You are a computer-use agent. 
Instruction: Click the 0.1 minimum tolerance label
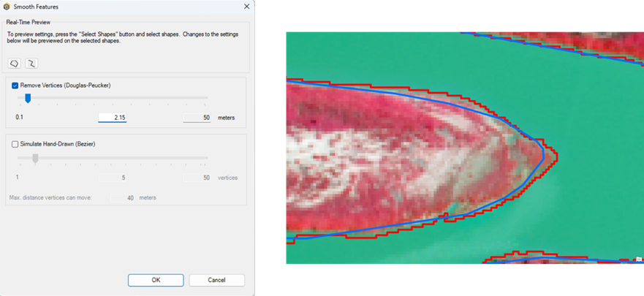19,118
